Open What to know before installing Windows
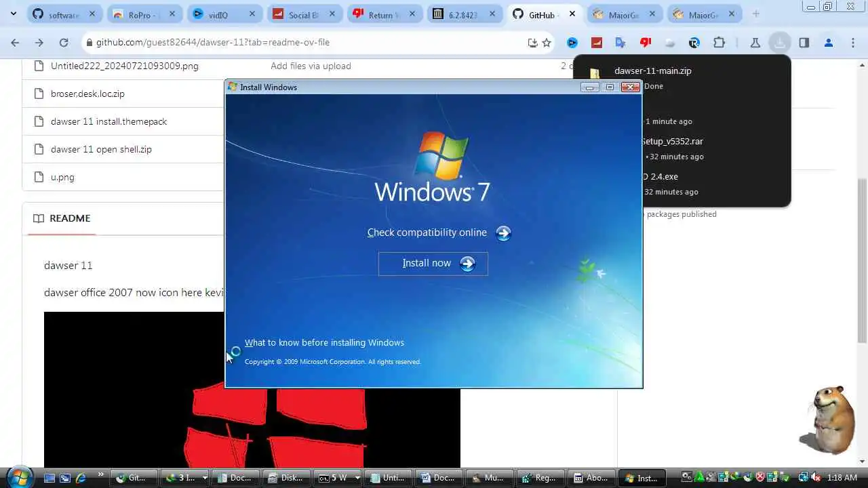This screenshot has width=868, height=488. (324, 343)
